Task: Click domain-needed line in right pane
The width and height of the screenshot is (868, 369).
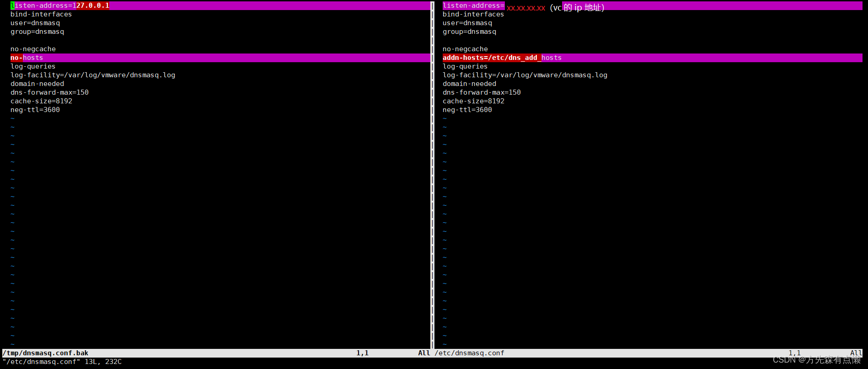Action: click(x=470, y=84)
